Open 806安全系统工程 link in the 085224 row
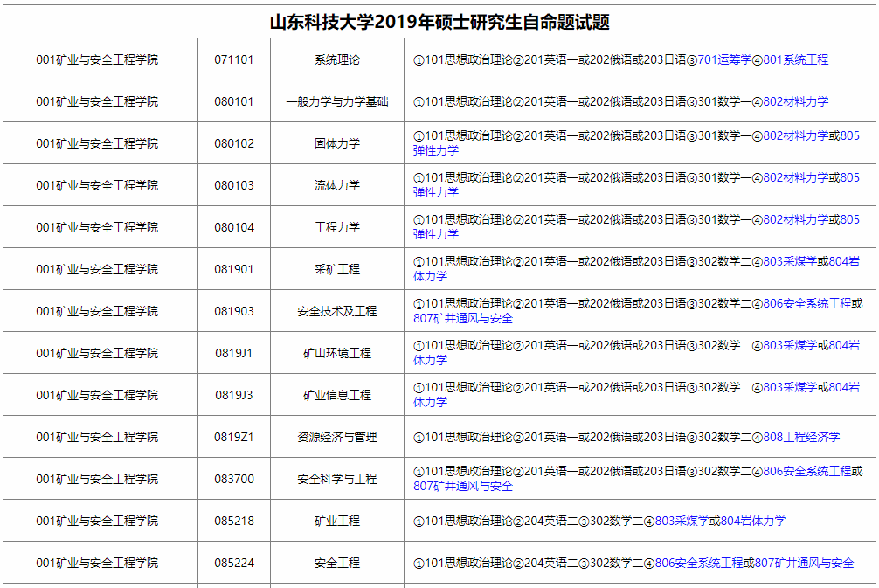879x588 pixels. click(x=698, y=563)
